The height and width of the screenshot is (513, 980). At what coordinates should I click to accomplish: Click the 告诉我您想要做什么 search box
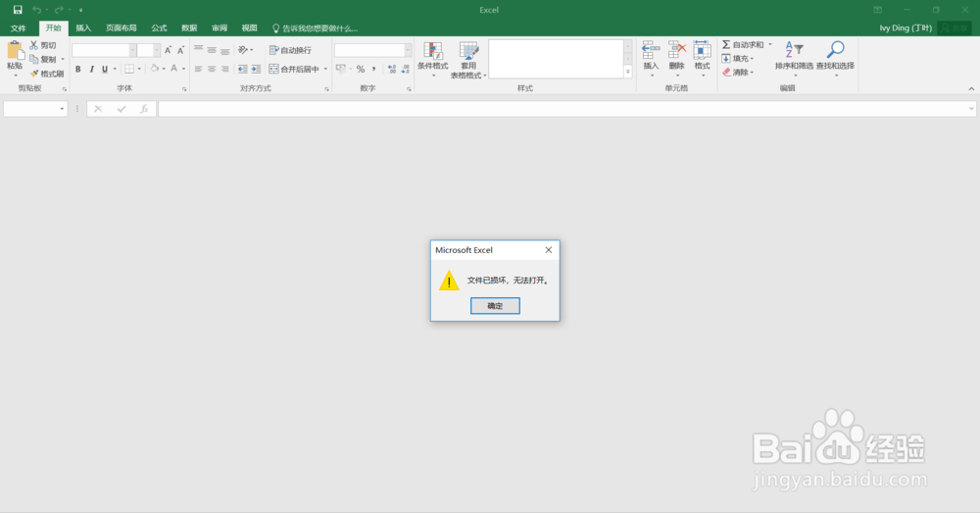click(315, 28)
